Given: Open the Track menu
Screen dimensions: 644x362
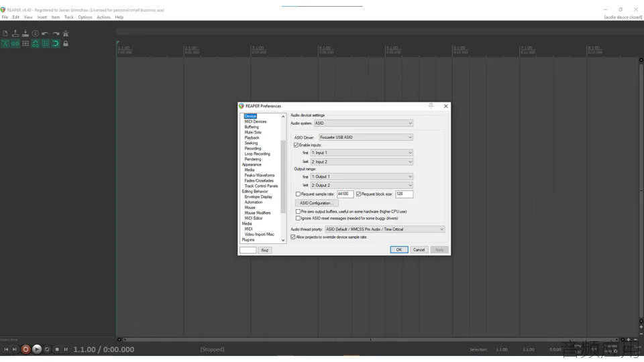Looking at the screenshot, I should pos(68,17).
